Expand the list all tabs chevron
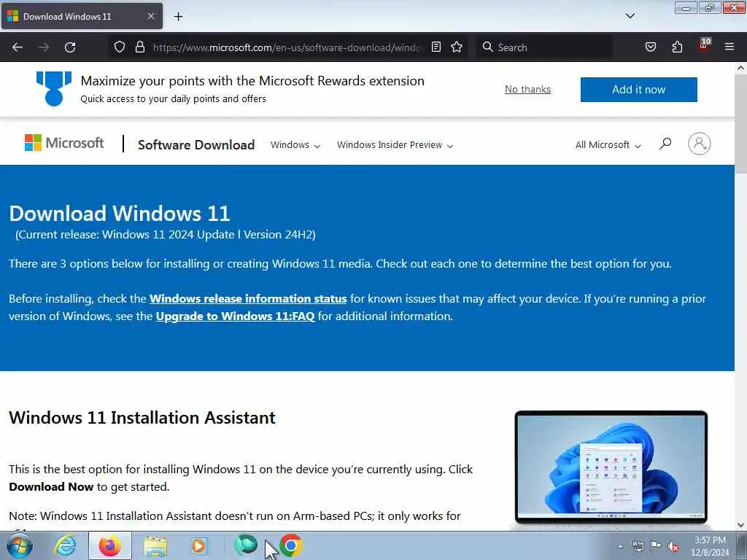747x560 pixels. coord(630,16)
